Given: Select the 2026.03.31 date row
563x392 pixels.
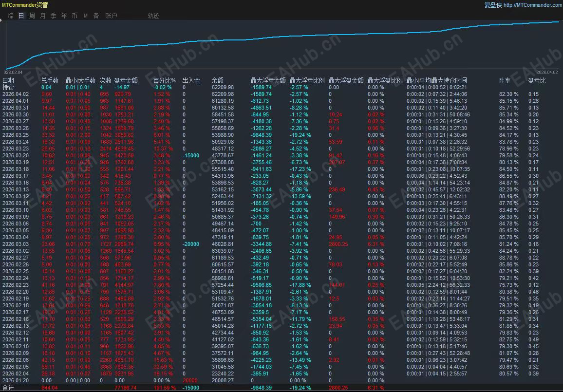Looking at the screenshot, I should click(16, 108).
